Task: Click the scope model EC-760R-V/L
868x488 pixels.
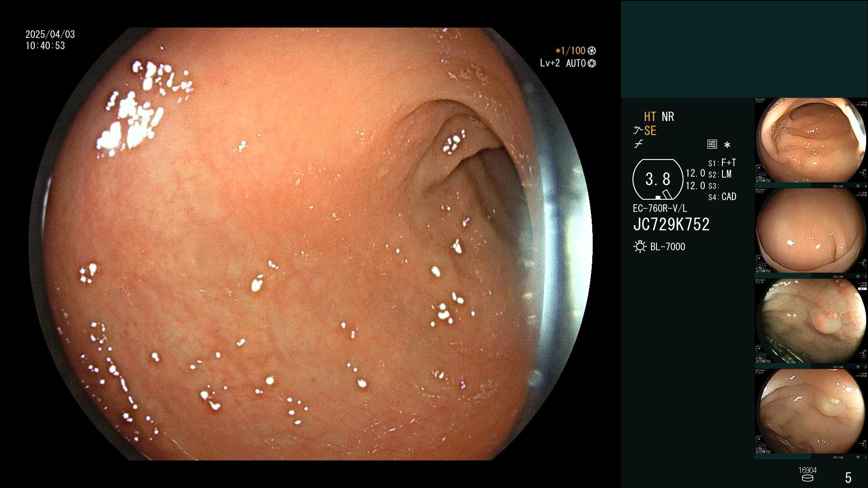Action: coord(660,208)
